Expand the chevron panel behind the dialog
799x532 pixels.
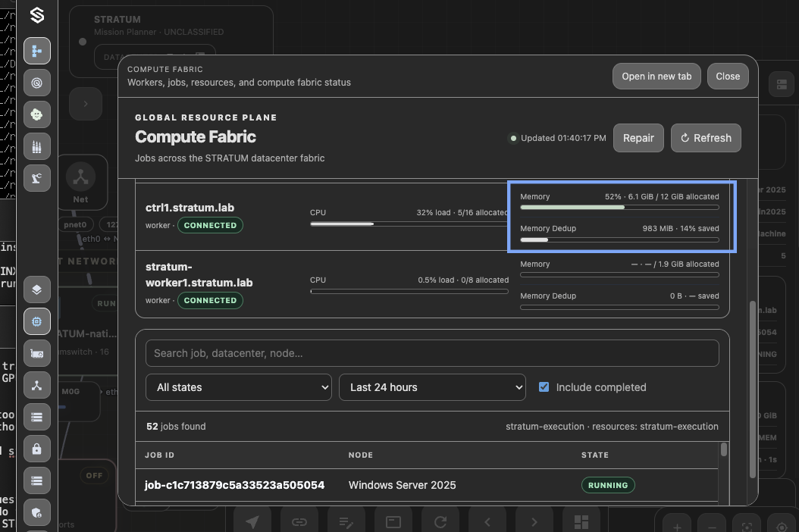(x=86, y=104)
